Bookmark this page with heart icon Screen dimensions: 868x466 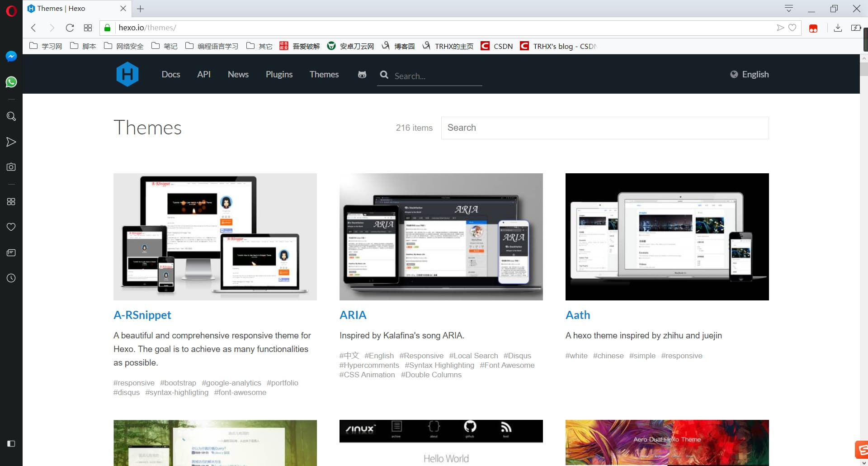pos(792,28)
